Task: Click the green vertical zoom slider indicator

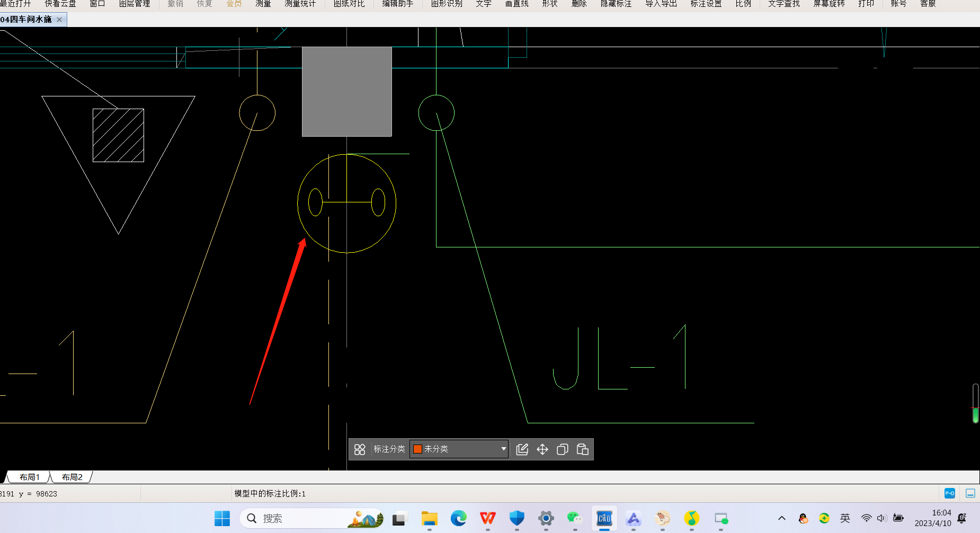Action: pos(976,414)
